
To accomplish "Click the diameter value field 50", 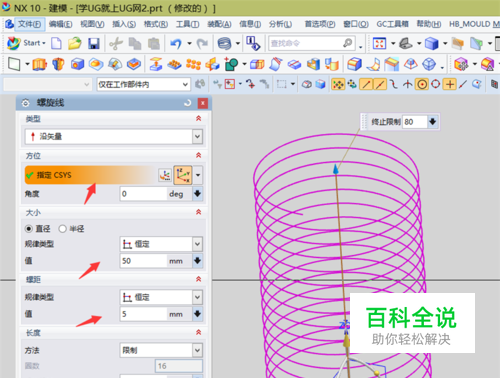I will 143,261.
